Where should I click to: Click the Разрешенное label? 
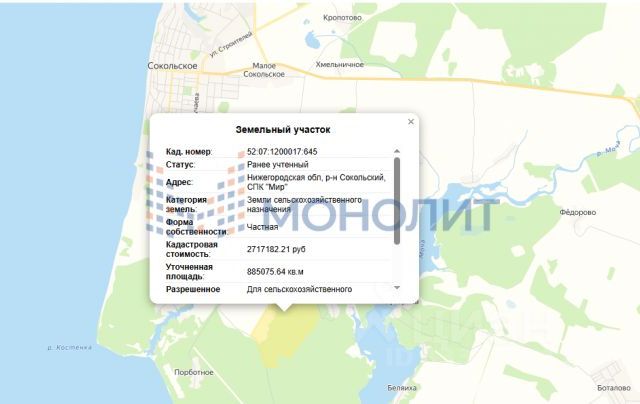pos(193,289)
